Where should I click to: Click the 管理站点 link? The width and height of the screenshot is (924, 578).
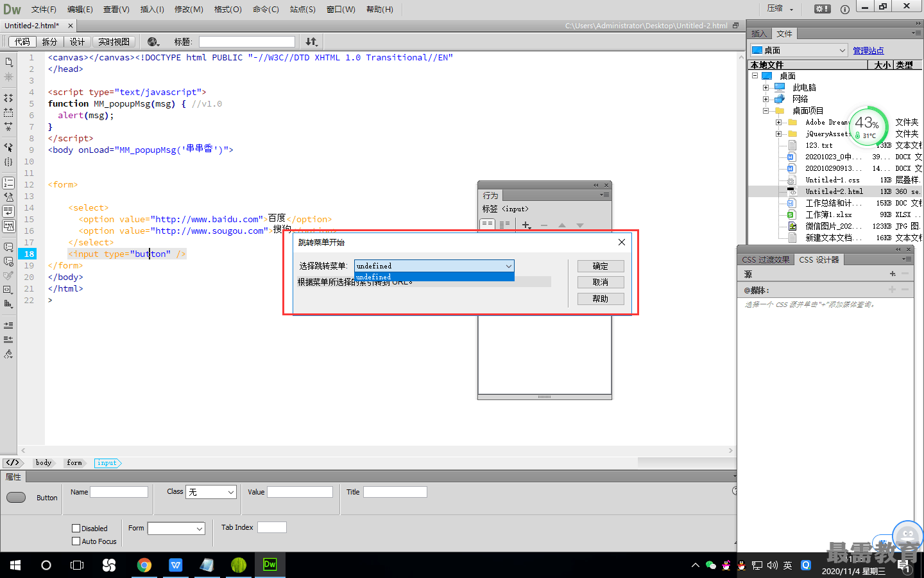click(868, 51)
